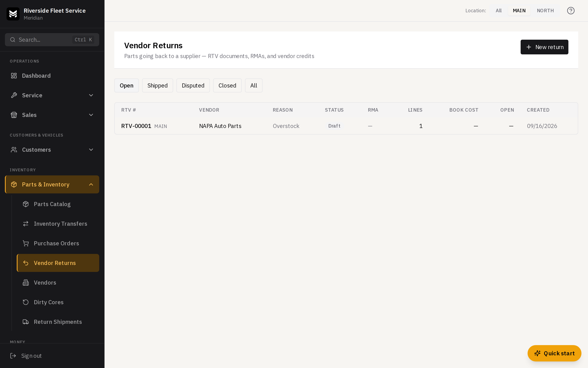Image resolution: width=588 pixels, height=368 pixels.
Task: Click the Return Shipments truck icon
Action: click(26, 322)
